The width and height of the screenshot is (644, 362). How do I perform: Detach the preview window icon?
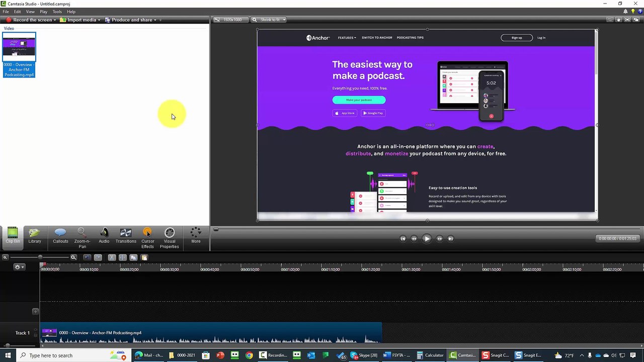636,20
